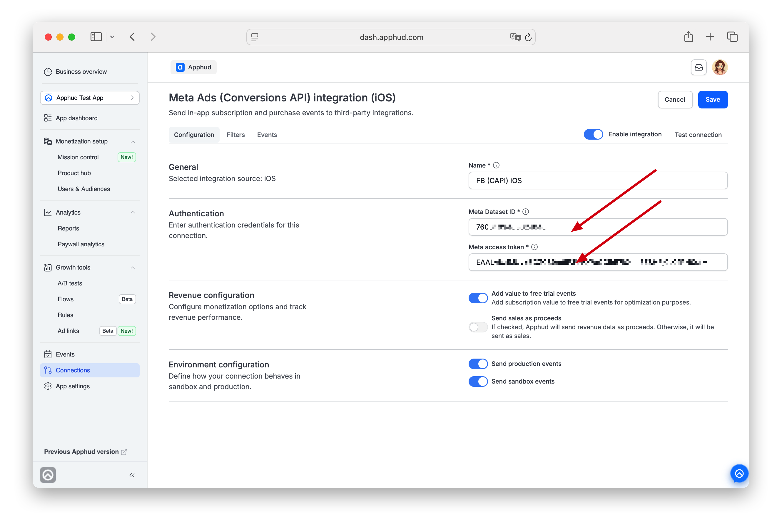Viewport: 782px width, 532px height.
Task: Click the Name info icon
Action: coord(496,165)
